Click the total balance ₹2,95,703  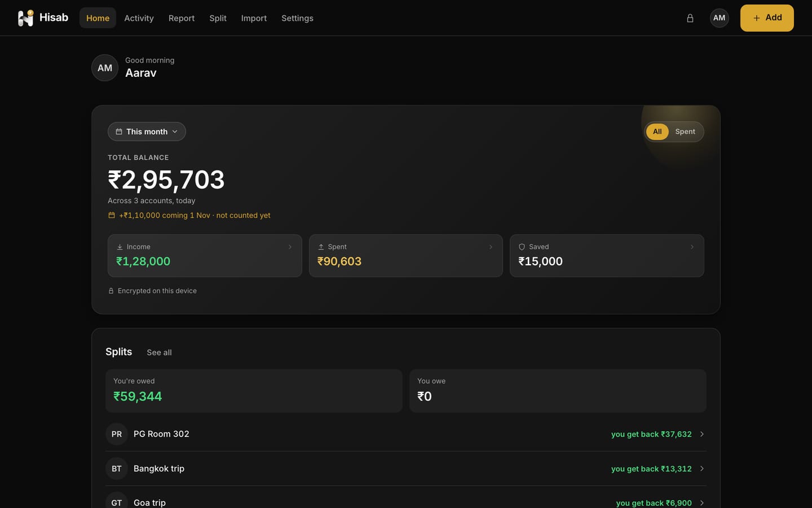coord(166,179)
